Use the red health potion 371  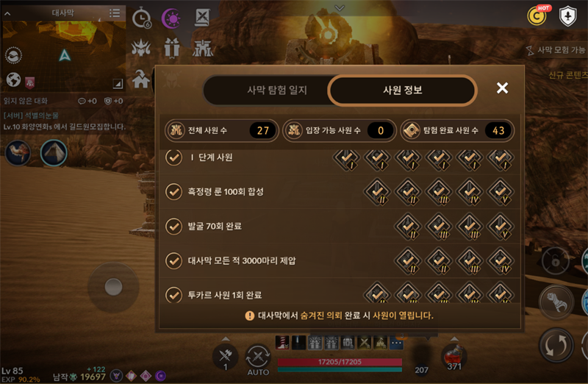(x=453, y=357)
